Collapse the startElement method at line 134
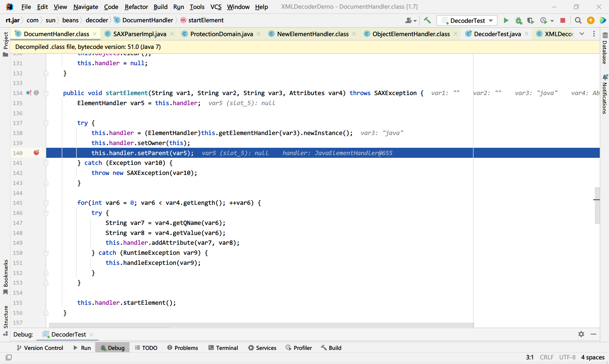This screenshot has height=364, width=609. [x=46, y=93]
